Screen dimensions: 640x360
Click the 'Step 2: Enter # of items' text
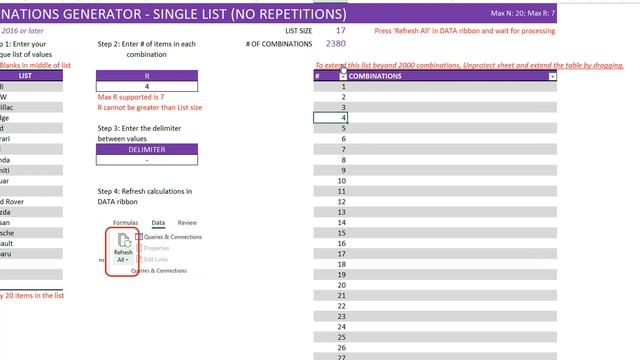(147, 49)
